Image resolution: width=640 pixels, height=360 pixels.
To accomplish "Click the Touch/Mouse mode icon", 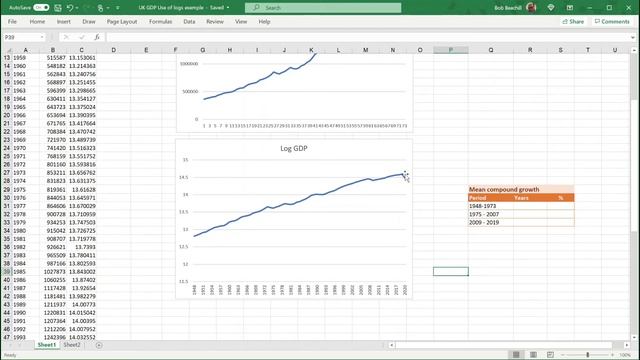I will [100, 7].
